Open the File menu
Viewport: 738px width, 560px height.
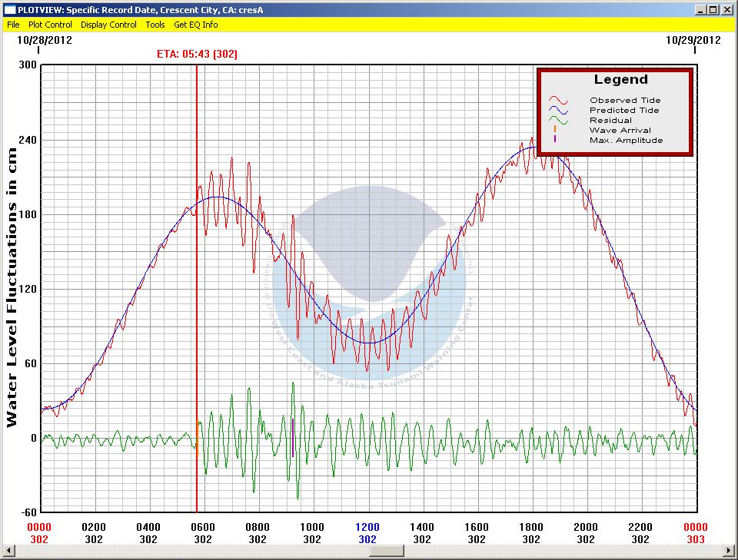click(13, 25)
